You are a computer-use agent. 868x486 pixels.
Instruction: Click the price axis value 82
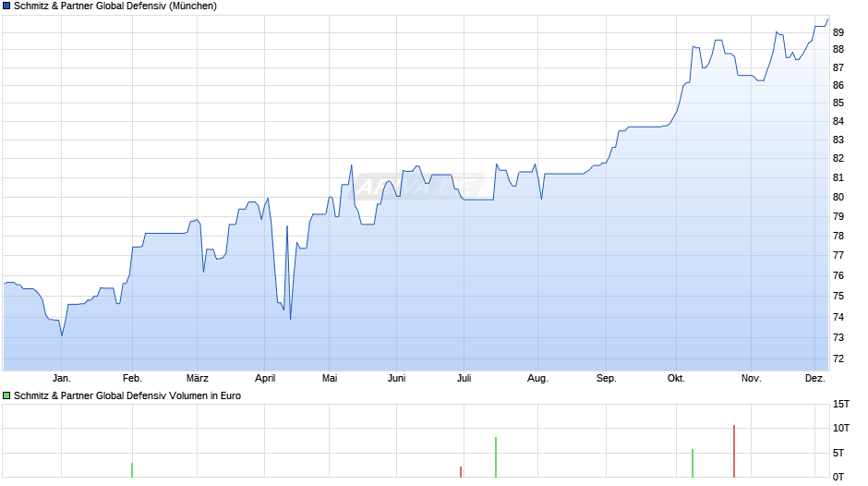point(838,159)
